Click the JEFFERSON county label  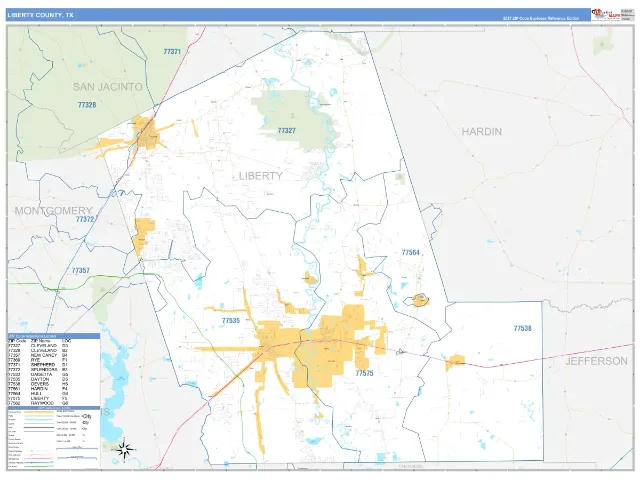[596, 361]
